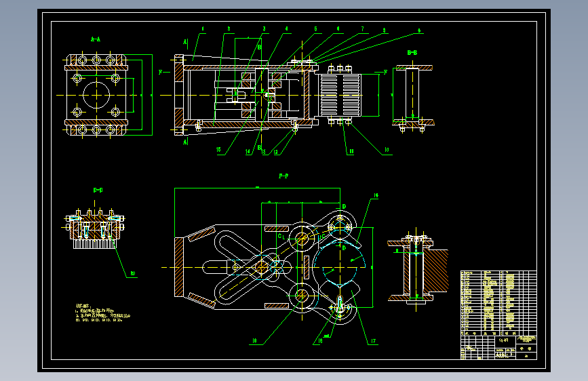Select part balloon number 1

[203, 29]
